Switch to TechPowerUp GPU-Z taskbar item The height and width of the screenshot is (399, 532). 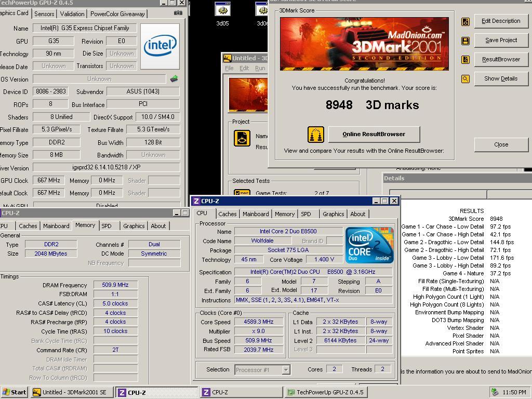pos(326,392)
